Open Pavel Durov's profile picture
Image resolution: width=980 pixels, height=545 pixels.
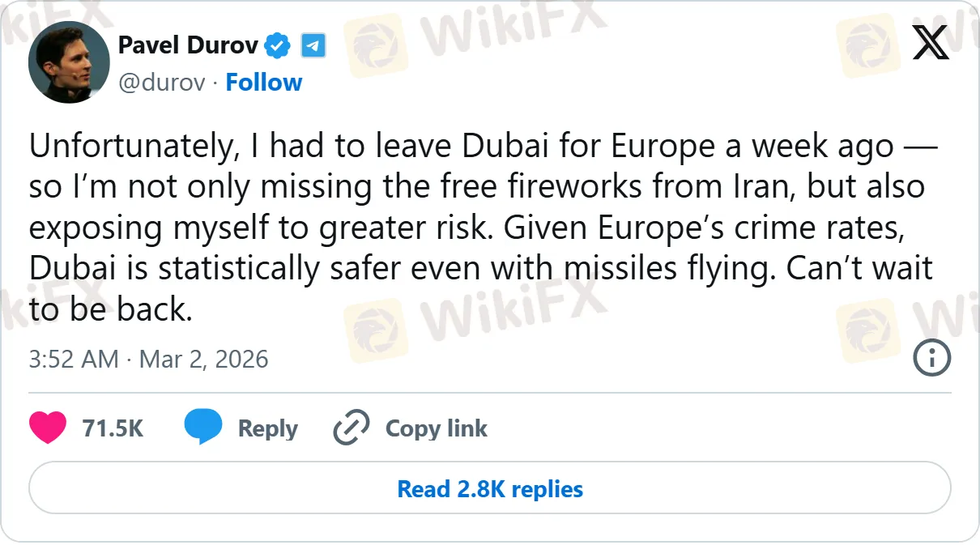tap(69, 62)
